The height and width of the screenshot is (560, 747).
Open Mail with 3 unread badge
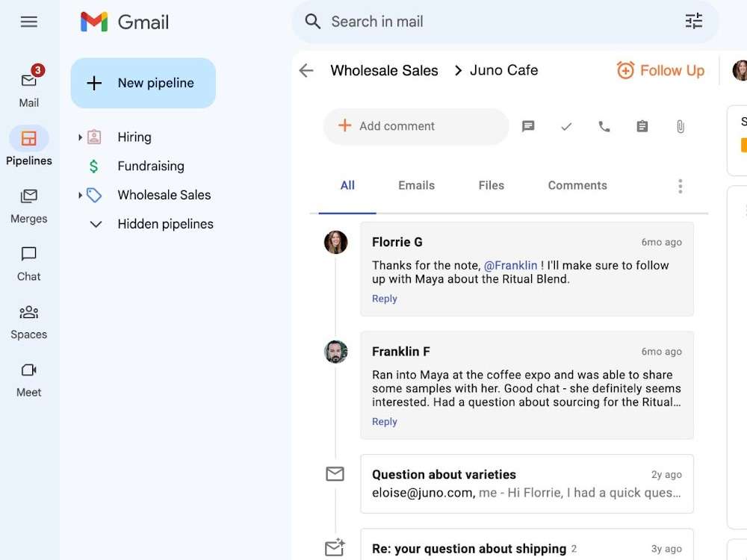tap(28, 87)
